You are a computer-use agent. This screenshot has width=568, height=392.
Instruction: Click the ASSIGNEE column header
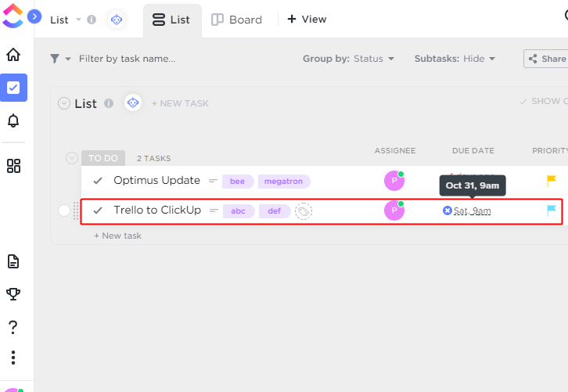click(395, 151)
